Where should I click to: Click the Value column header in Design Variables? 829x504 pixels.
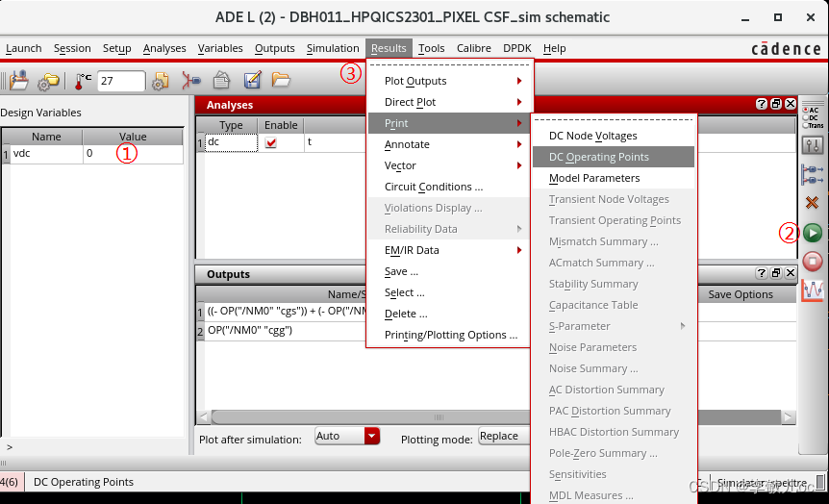(133, 137)
